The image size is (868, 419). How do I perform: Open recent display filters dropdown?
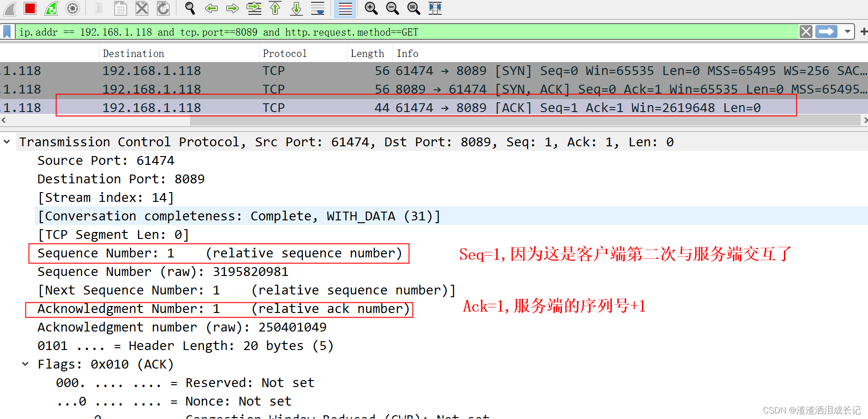pos(848,31)
